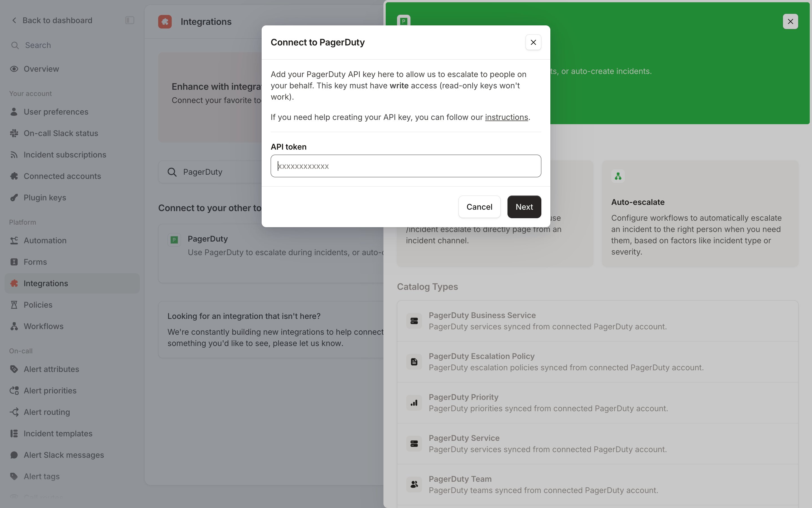Click the User preferences person icon
Viewport: 812px width, 508px height.
click(14, 112)
